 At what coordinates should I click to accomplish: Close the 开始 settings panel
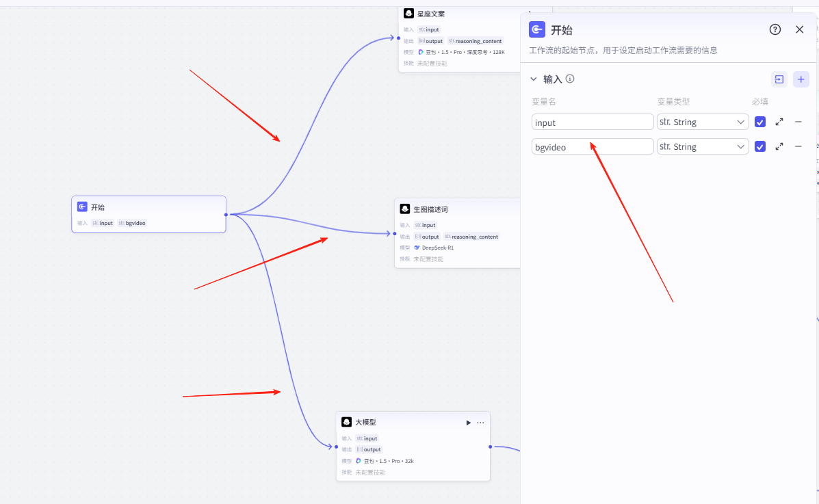tap(799, 29)
